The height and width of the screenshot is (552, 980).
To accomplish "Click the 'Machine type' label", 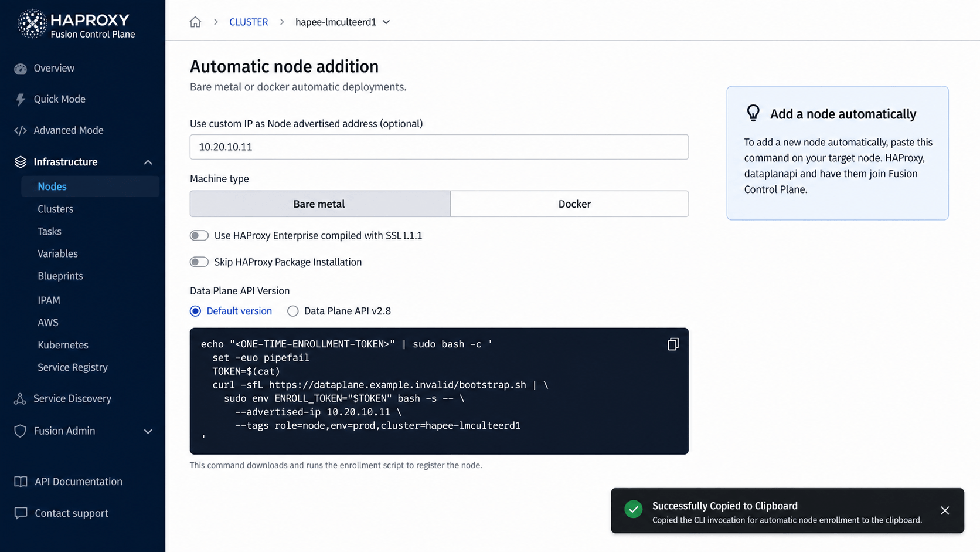I will (x=219, y=179).
